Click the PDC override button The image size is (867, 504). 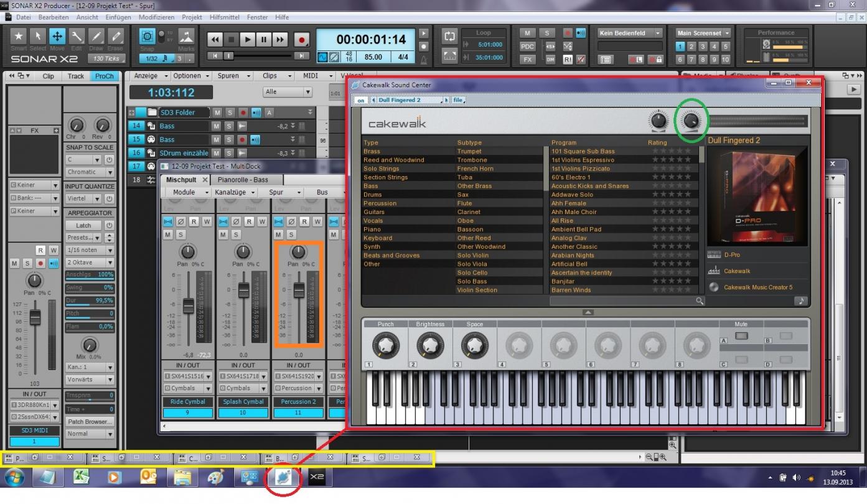pyautogui.click(x=527, y=47)
